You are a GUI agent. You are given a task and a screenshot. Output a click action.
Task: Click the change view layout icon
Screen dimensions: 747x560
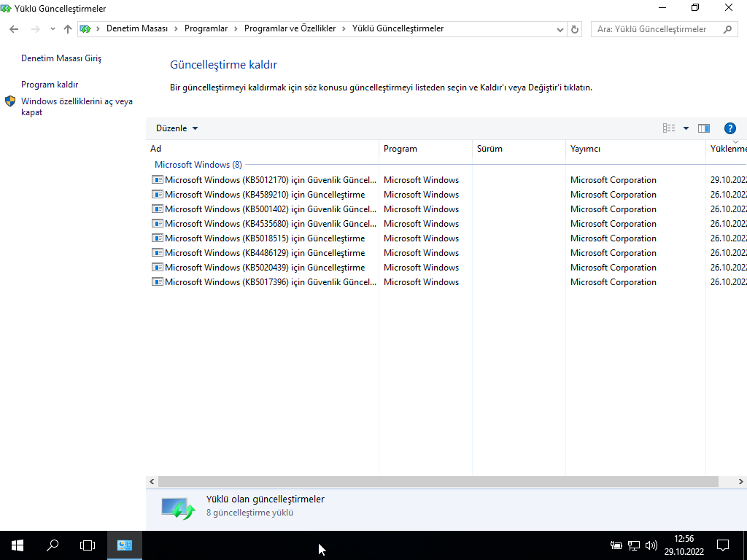[669, 128]
